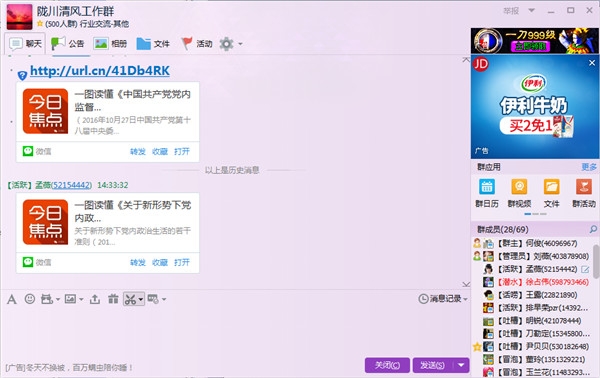This screenshot has width=600, height=378.
Task: Expand the send button dropdown arrow
Action: point(461,365)
